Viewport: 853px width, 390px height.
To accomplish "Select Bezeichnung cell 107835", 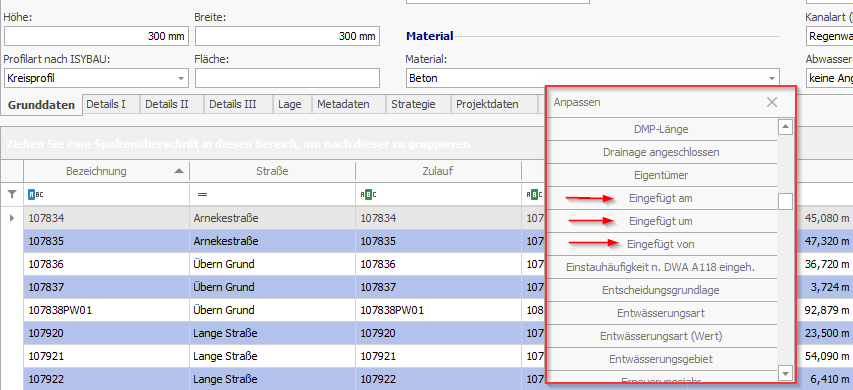I will click(x=106, y=241).
